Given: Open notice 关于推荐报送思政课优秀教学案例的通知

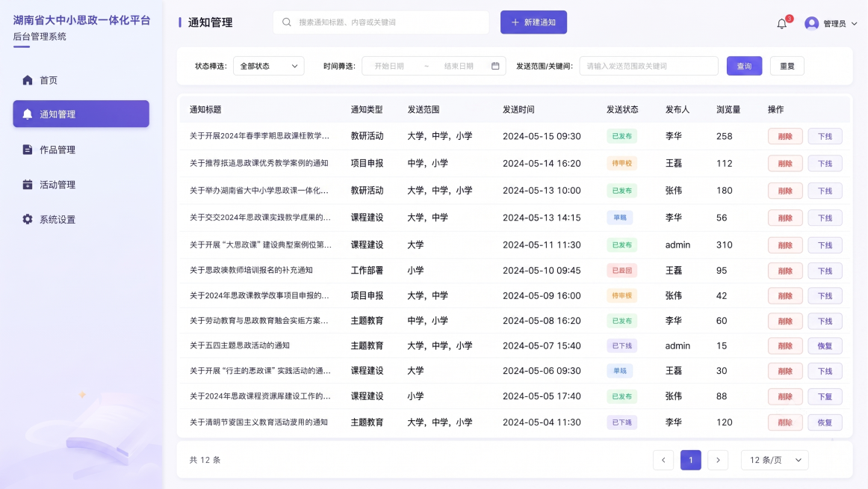Looking at the screenshot, I should (259, 163).
